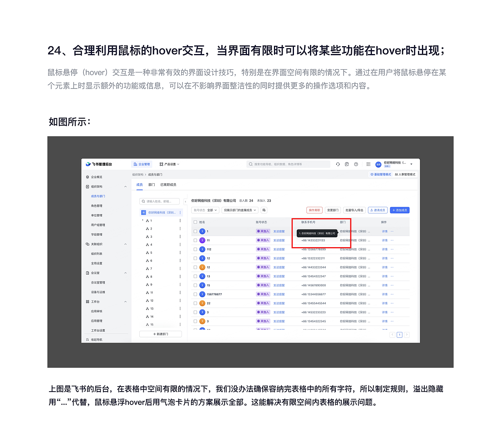Click the 收起导航 collapse navigation icon
This screenshot has height=448, width=501.
87,340
